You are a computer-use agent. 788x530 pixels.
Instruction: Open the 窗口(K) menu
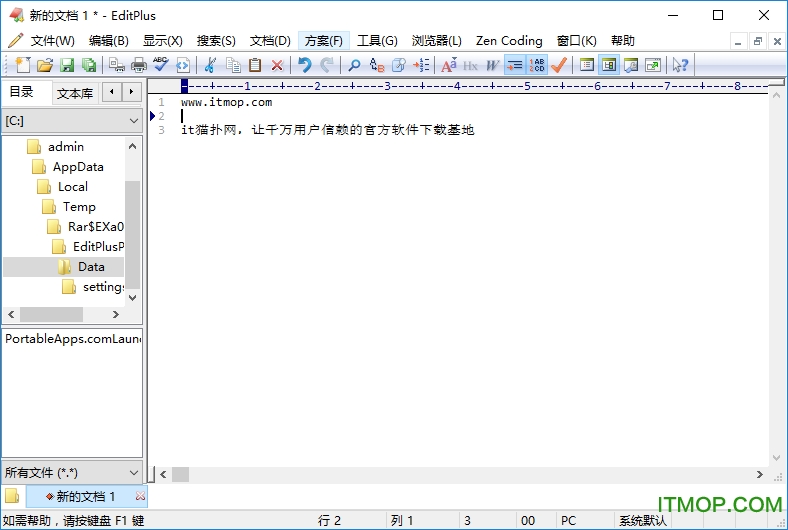(x=576, y=41)
